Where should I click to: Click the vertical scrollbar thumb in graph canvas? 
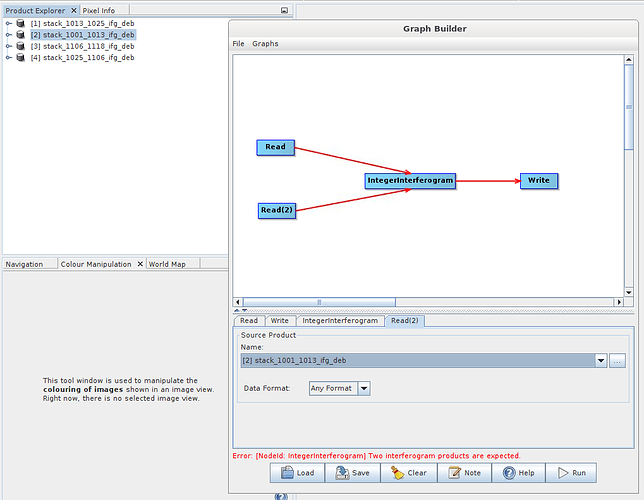(629, 107)
